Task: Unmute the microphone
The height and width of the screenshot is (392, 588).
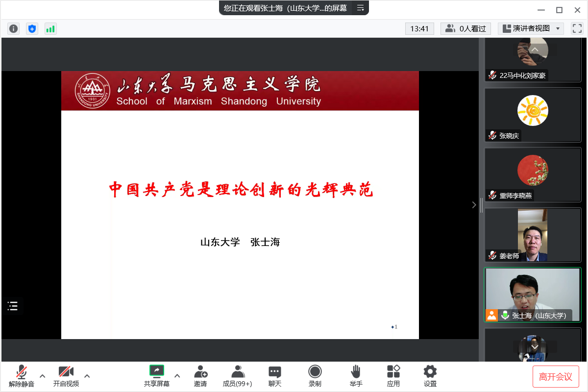Action: click(x=22, y=376)
